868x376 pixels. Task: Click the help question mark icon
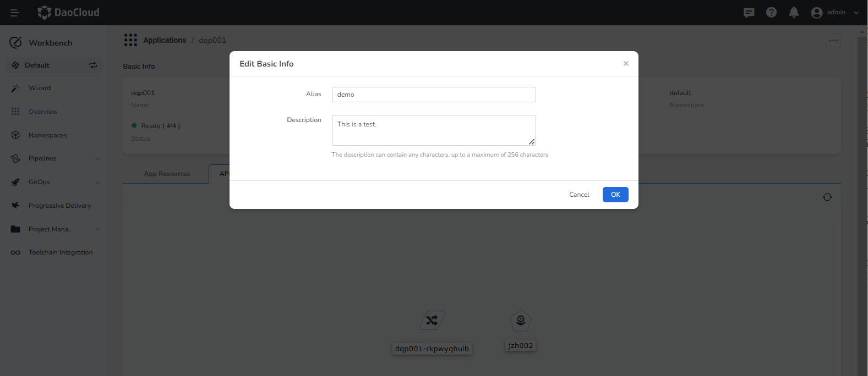771,13
